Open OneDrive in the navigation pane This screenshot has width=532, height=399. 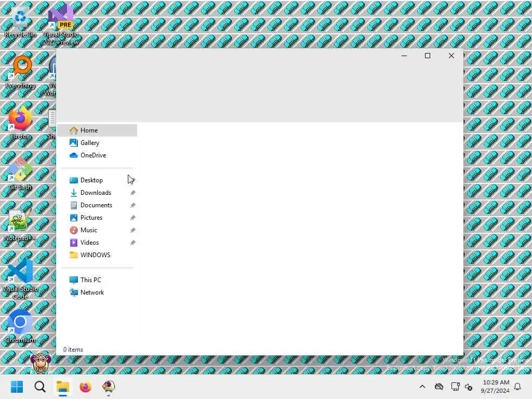[x=97, y=155]
